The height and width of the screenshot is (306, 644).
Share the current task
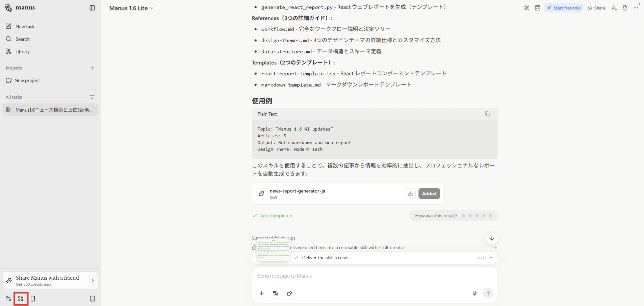(596, 8)
